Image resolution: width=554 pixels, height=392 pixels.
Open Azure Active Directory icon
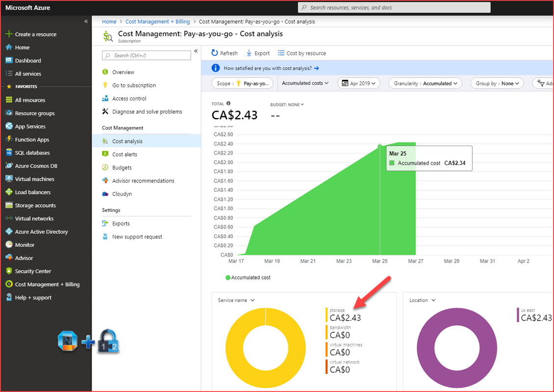pyautogui.click(x=9, y=231)
